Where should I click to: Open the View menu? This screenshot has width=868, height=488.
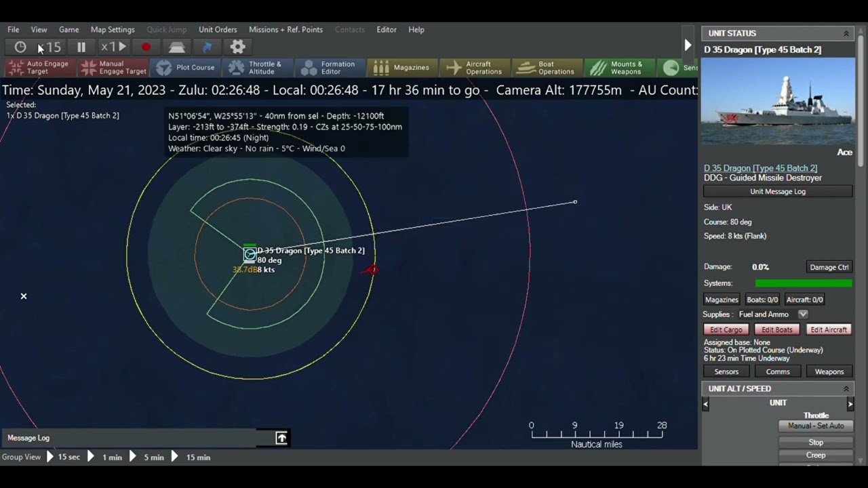pos(39,30)
